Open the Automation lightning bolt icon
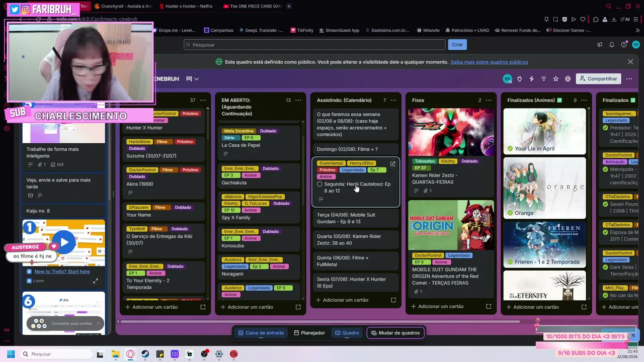This screenshot has height=362, width=644. tap(531, 79)
